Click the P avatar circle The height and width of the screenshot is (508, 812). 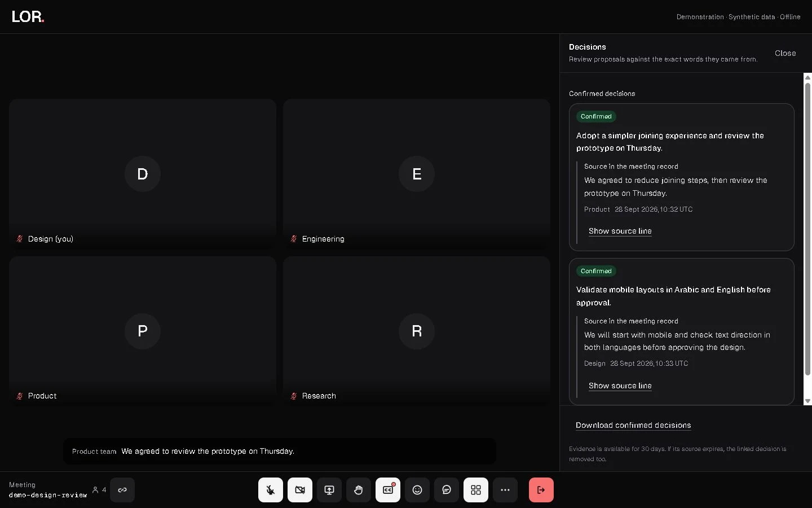[143, 331]
